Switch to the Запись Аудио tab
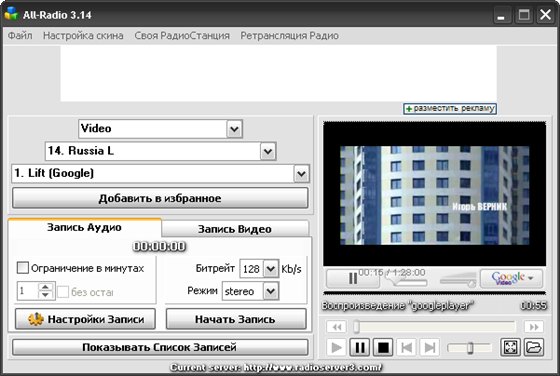 pos(85,227)
